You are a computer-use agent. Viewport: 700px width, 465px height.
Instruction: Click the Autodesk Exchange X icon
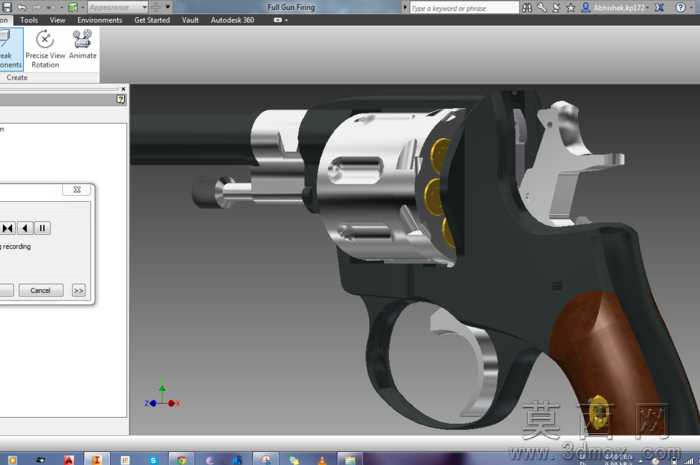[659, 7]
